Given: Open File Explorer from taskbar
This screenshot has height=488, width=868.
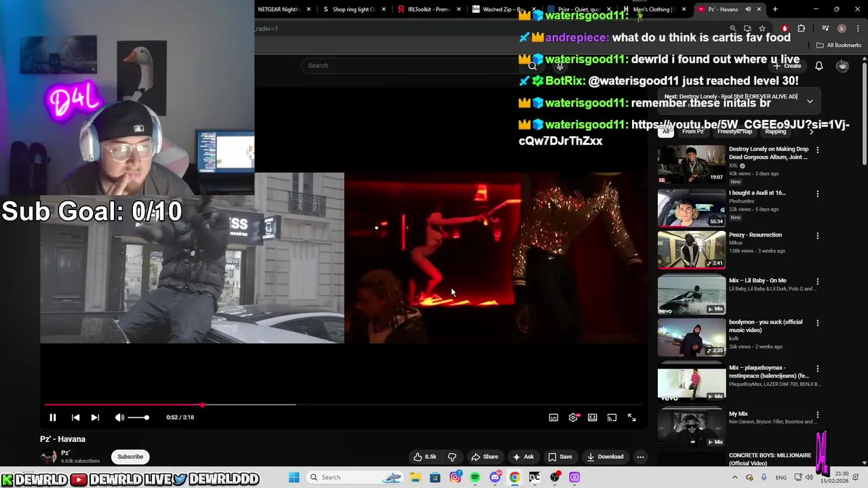Looking at the screenshot, I should click(415, 477).
